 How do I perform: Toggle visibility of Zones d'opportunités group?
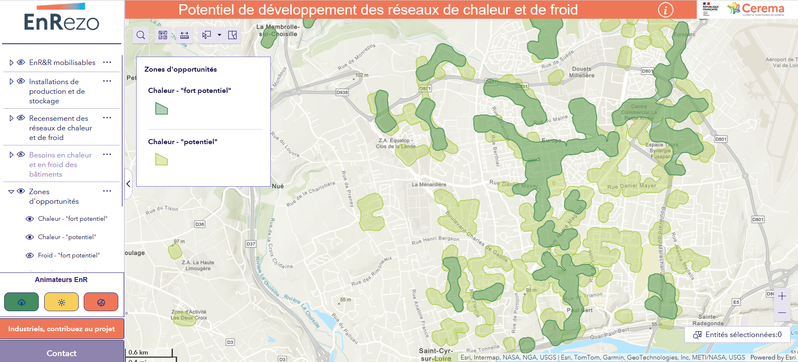pos(21,191)
